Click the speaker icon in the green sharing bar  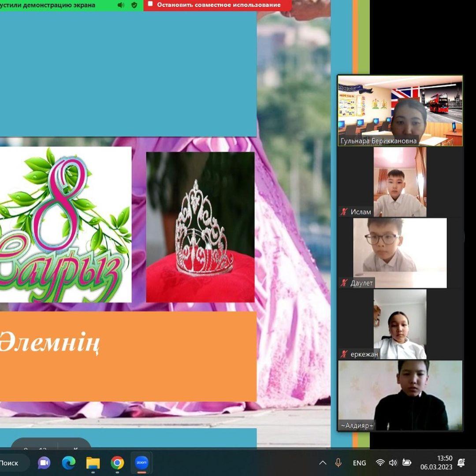tap(121, 5)
